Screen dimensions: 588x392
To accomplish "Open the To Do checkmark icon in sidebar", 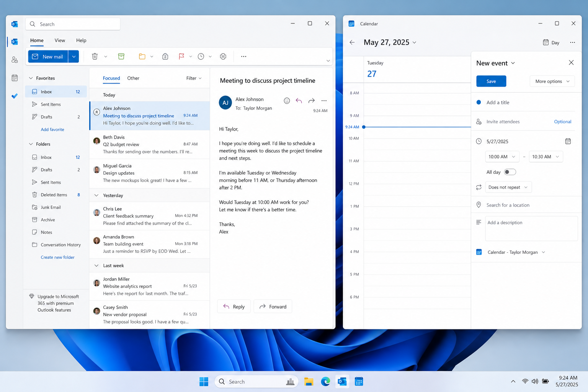I will coord(15,96).
